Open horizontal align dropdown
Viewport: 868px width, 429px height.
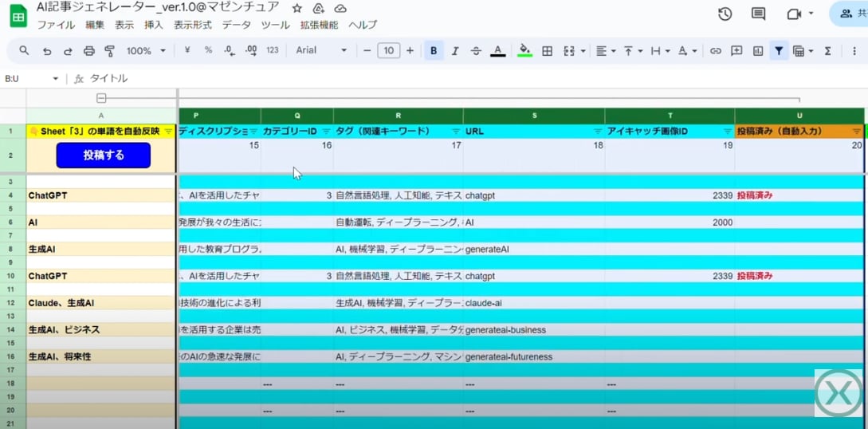point(606,51)
